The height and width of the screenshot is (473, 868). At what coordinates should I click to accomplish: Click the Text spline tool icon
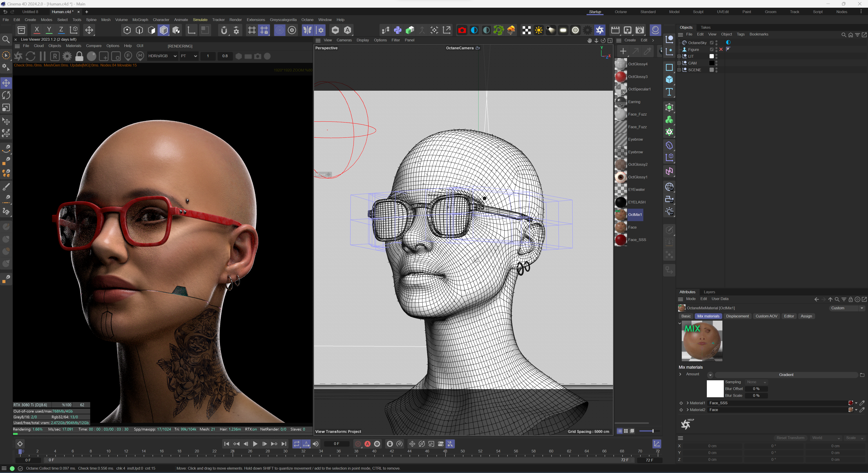pos(669,92)
